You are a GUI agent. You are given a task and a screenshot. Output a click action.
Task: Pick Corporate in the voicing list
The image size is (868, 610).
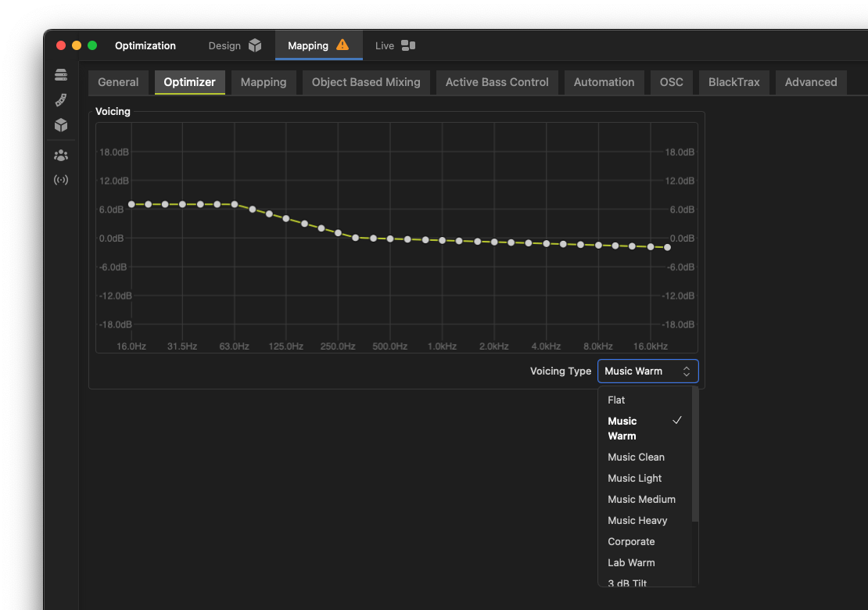[631, 541]
